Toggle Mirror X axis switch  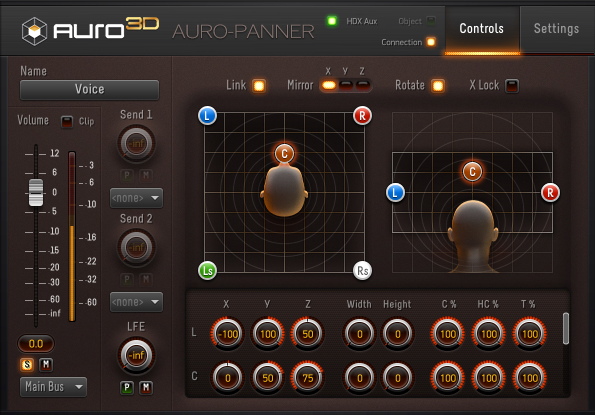pos(329,85)
